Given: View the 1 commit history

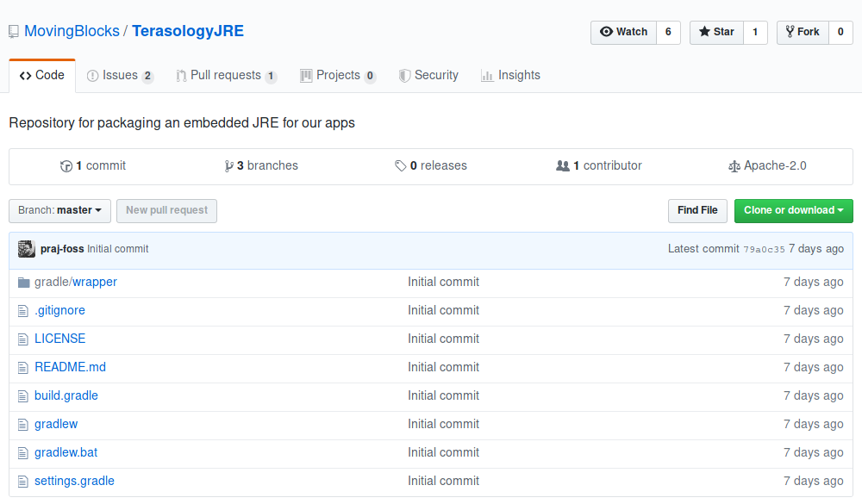Looking at the screenshot, I should pos(93,166).
